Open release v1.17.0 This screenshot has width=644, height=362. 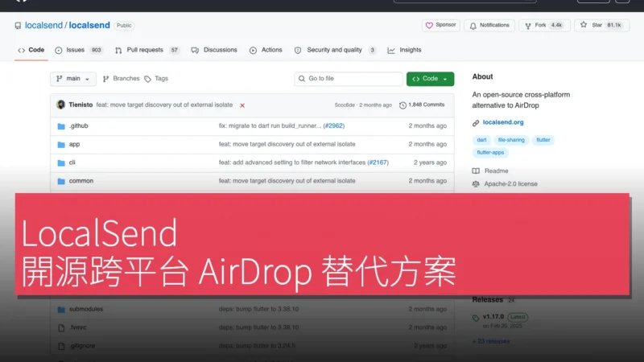pyautogui.click(x=493, y=317)
